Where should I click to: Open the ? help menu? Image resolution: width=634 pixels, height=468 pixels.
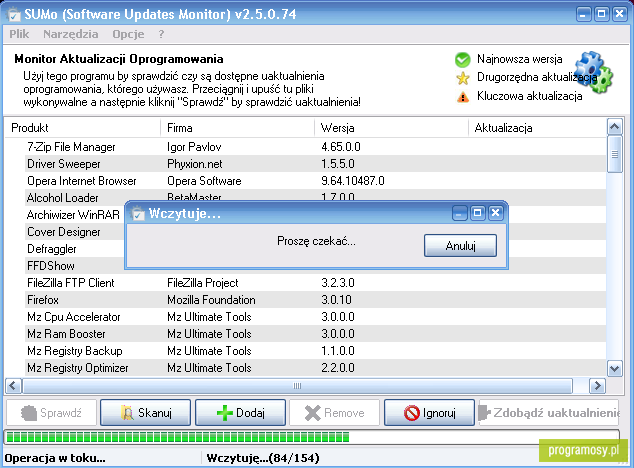(161, 34)
